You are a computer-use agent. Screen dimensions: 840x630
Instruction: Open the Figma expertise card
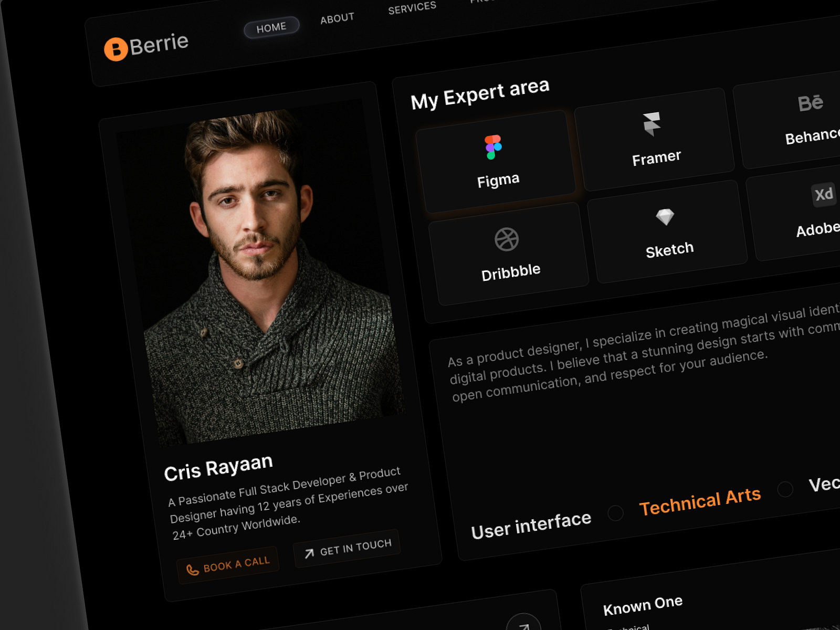point(496,162)
